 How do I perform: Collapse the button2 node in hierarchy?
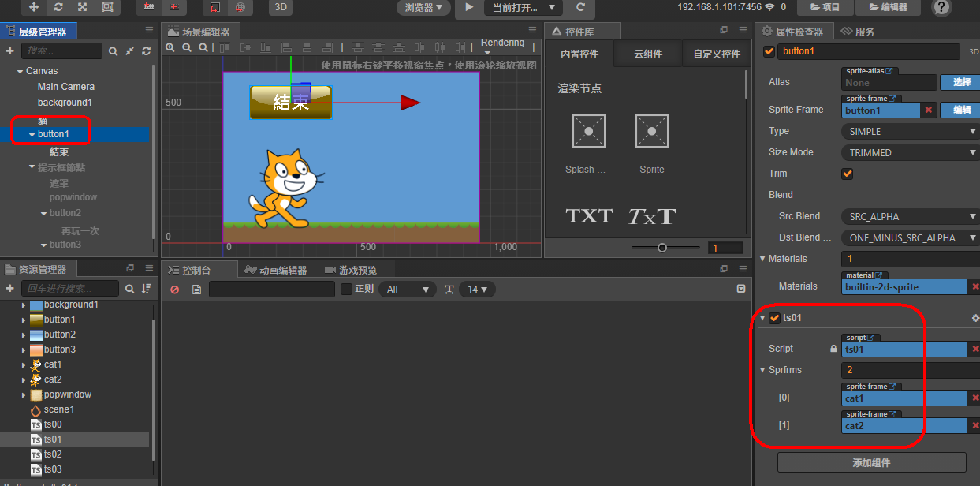coord(43,213)
